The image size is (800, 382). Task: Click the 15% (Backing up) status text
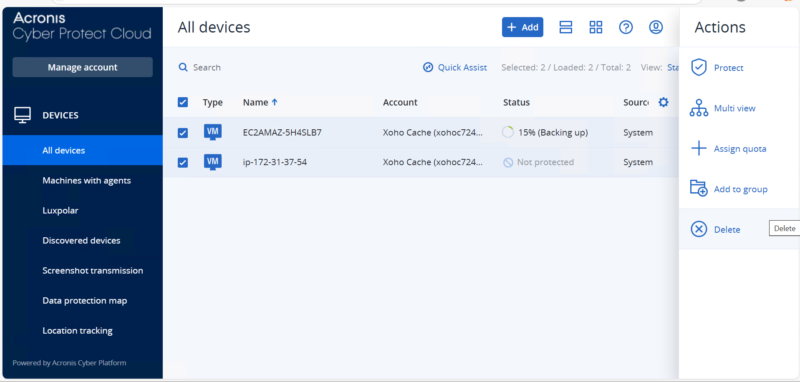553,133
